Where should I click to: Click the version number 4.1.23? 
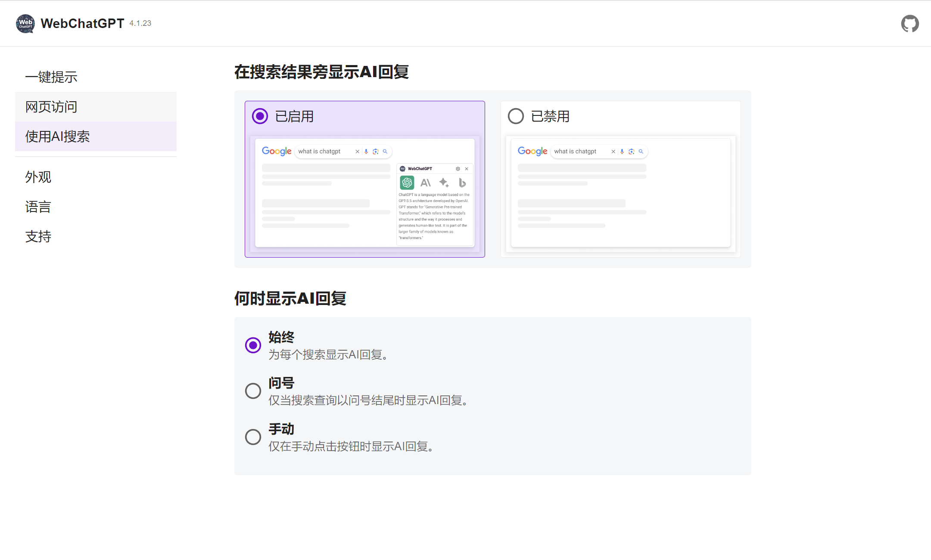pos(140,23)
